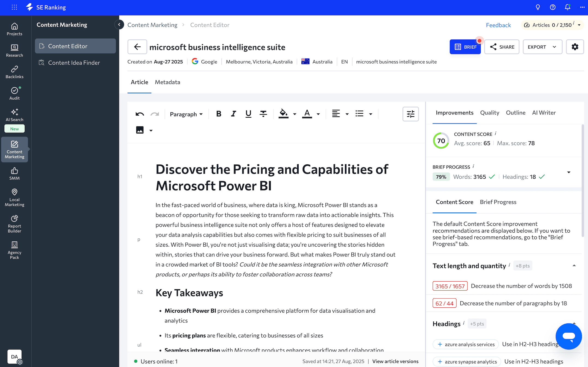The image size is (588, 367).
Task: Open the DA account avatar
Action: pos(14,357)
